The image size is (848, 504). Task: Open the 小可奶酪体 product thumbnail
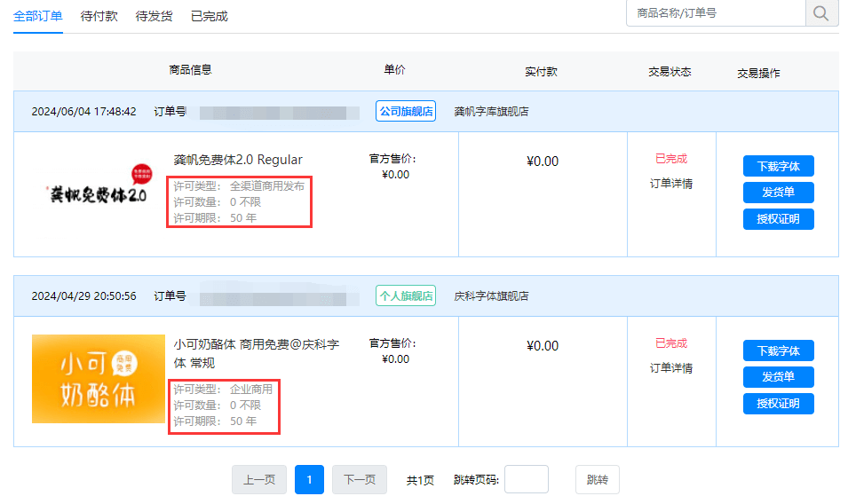(x=99, y=379)
